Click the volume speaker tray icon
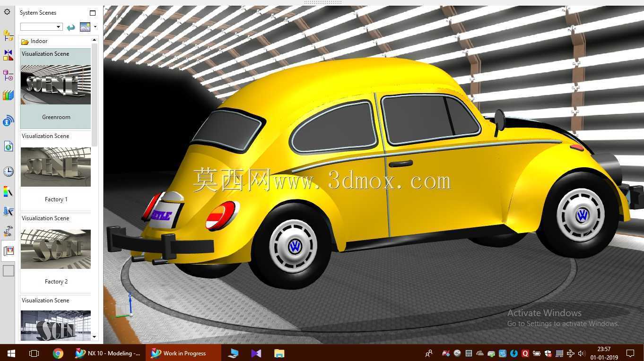 pos(582,353)
